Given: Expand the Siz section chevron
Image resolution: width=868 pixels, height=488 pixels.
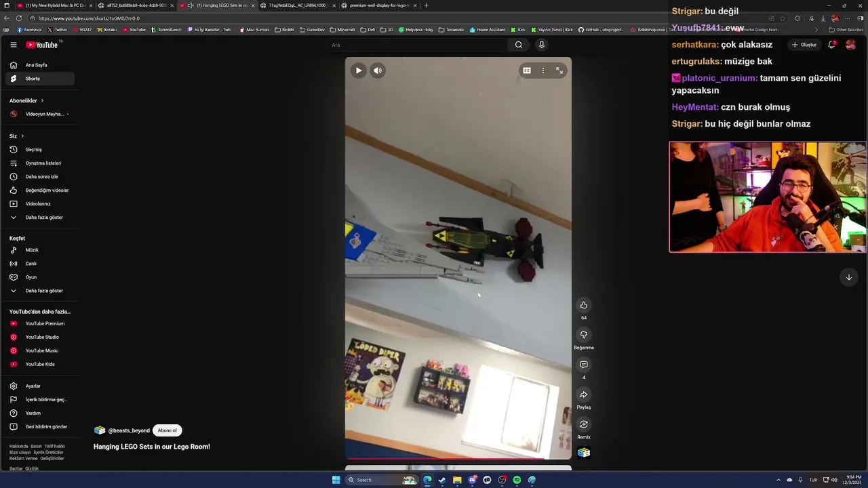Looking at the screenshot, I should 22,136.
